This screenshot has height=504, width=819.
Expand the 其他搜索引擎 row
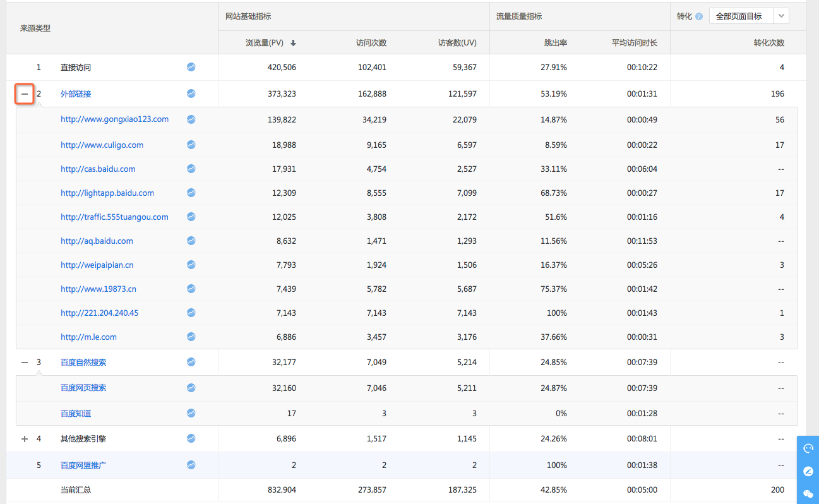tap(25, 439)
